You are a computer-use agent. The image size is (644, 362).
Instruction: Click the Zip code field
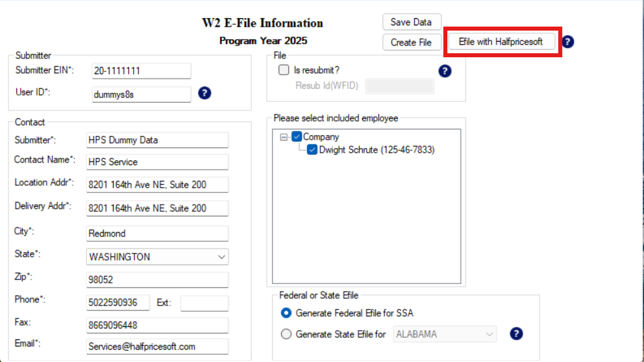(157, 280)
